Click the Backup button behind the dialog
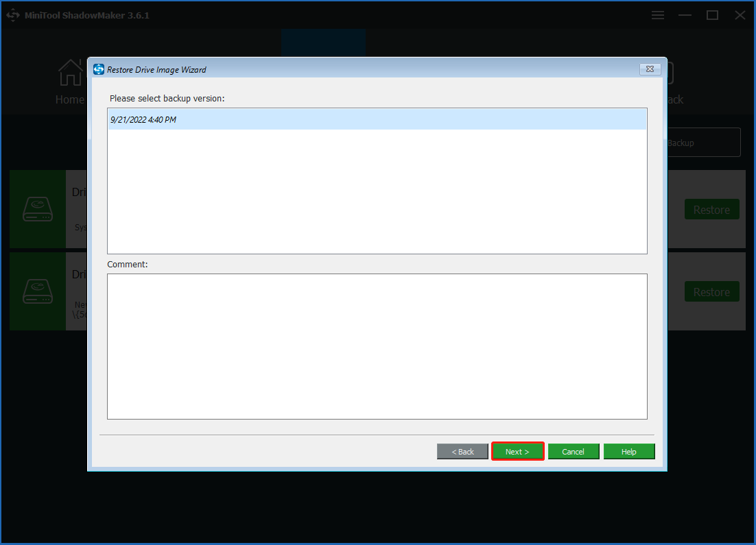 [702, 143]
